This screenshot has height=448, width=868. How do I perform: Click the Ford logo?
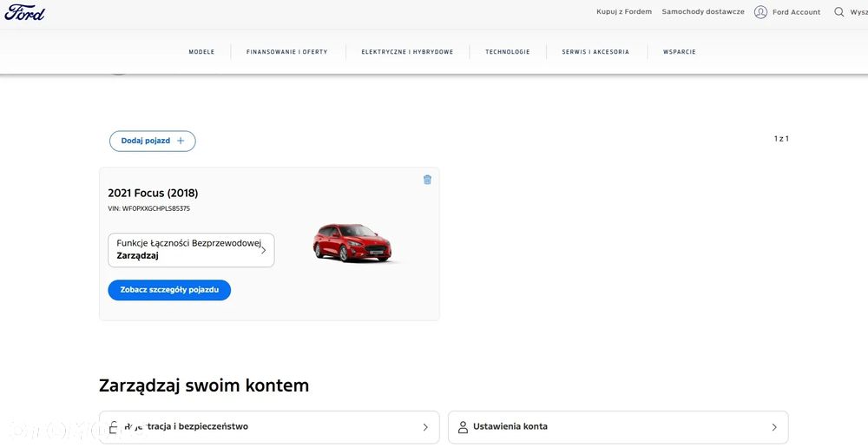click(x=24, y=12)
